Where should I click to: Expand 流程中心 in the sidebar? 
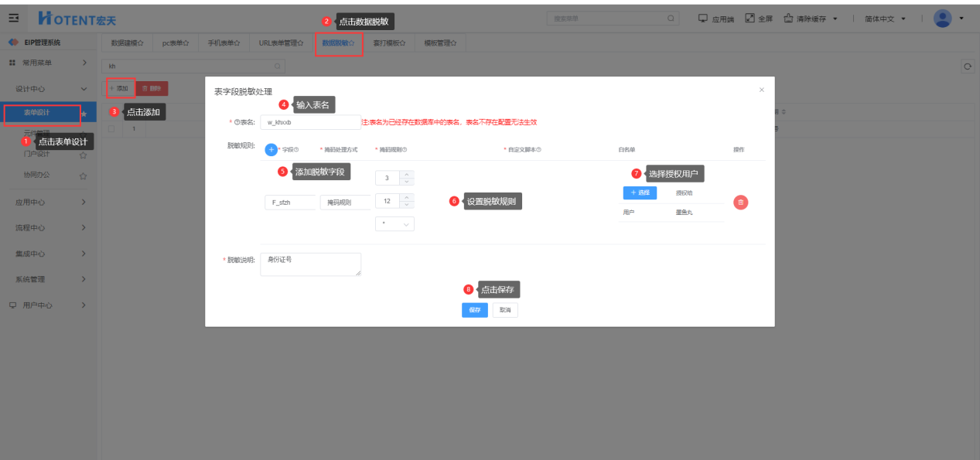click(x=49, y=228)
